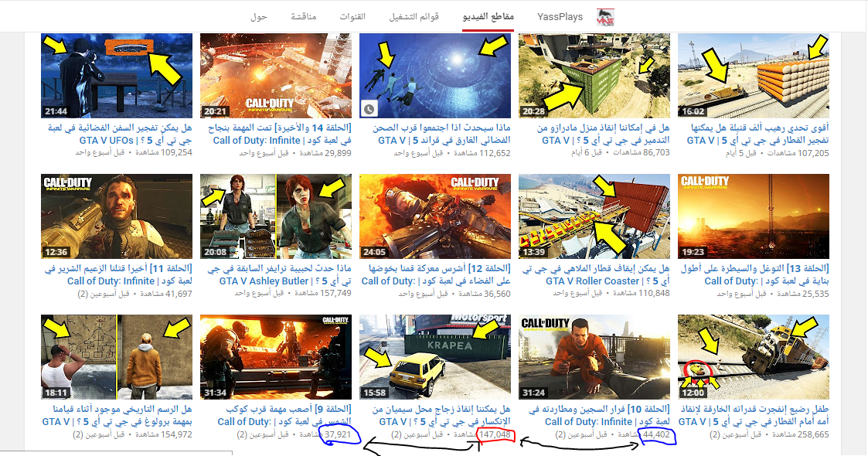Switch to the قوائم التشغيل tab
This screenshot has height=456, width=868.
(x=414, y=16)
